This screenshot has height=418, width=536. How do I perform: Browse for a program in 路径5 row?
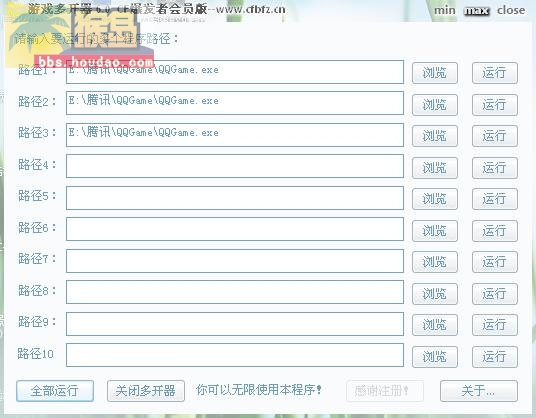(x=434, y=199)
